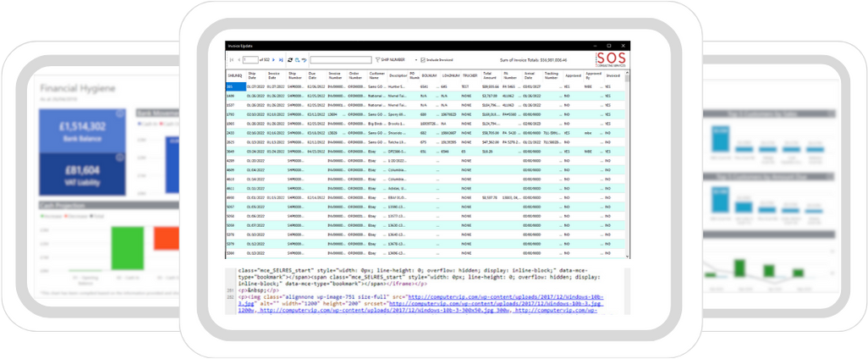This screenshot has height=359, width=868.
Task: Go to the next record
Action: pyautogui.click(x=273, y=60)
